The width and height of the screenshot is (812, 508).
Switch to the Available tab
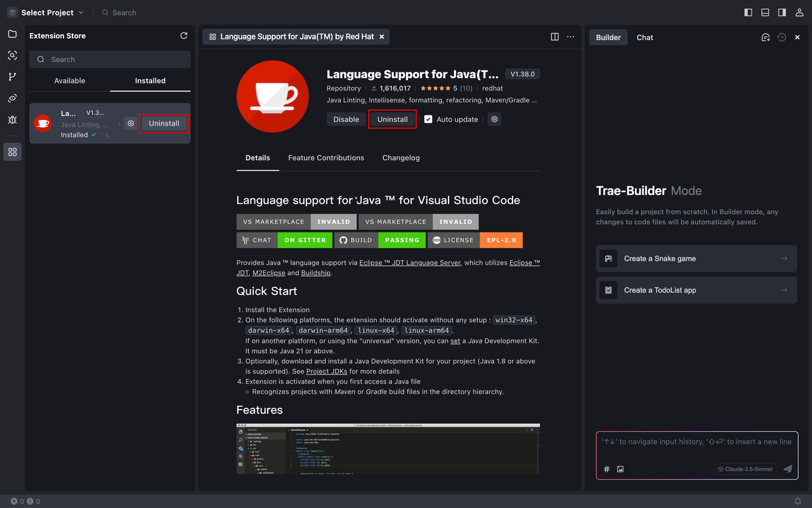[70, 81]
